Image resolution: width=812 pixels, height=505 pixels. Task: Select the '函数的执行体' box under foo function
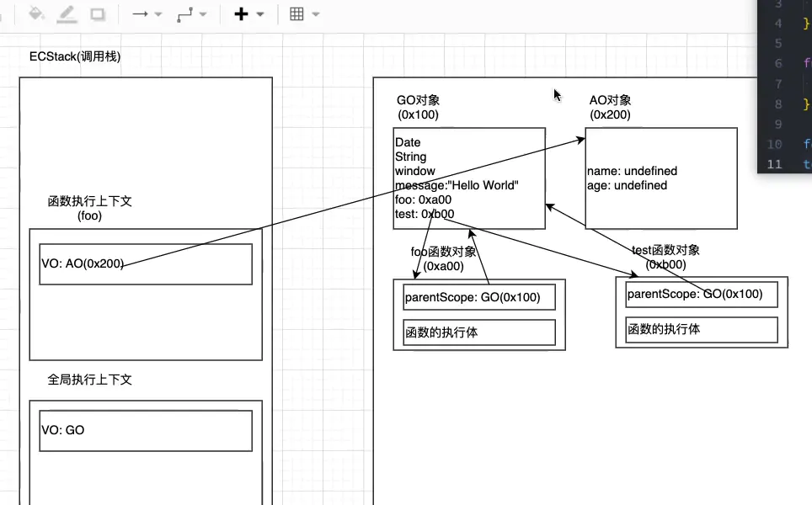point(478,332)
